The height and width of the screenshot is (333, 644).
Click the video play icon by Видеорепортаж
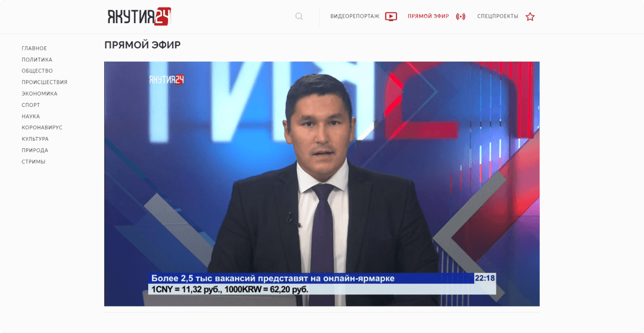[x=391, y=16]
